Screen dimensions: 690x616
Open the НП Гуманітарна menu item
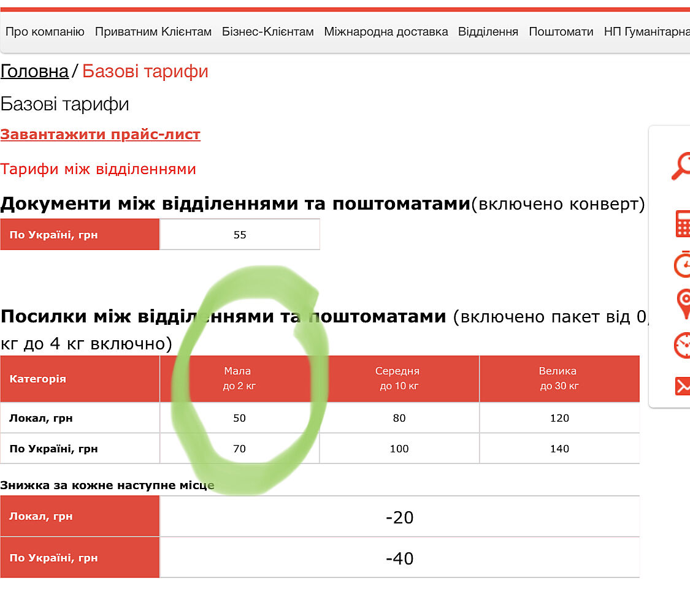pos(646,32)
